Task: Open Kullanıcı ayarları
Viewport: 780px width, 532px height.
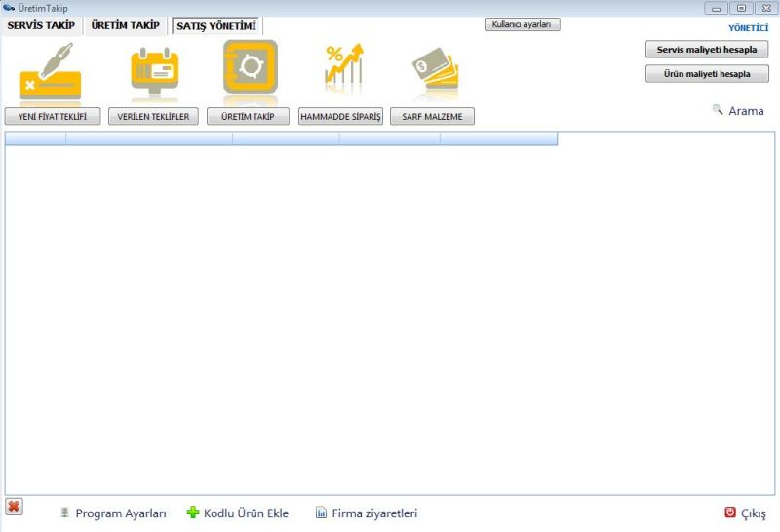Action: [523, 24]
